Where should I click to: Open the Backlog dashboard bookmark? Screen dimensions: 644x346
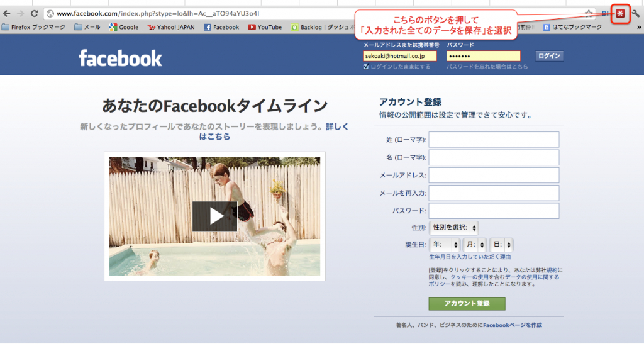point(323,27)
